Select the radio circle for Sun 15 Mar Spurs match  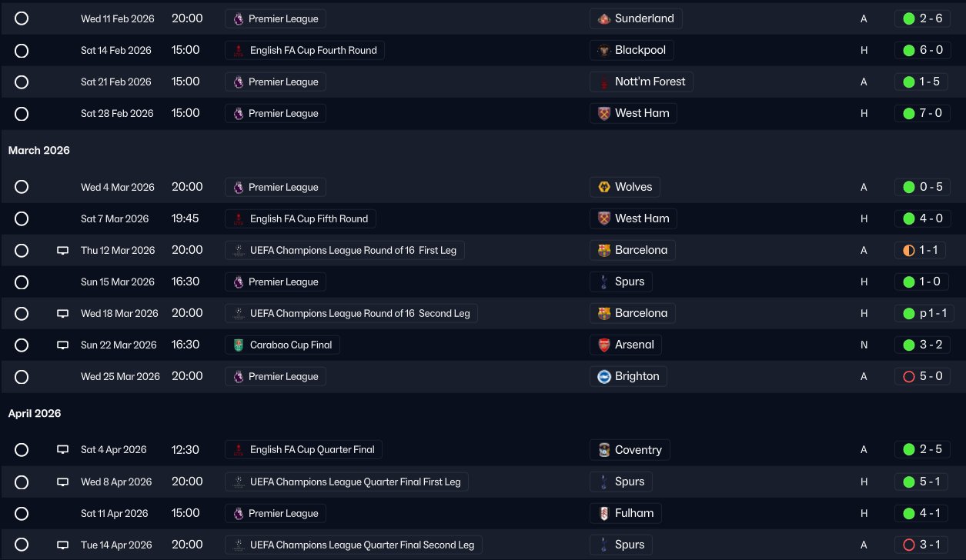(22, 282)
